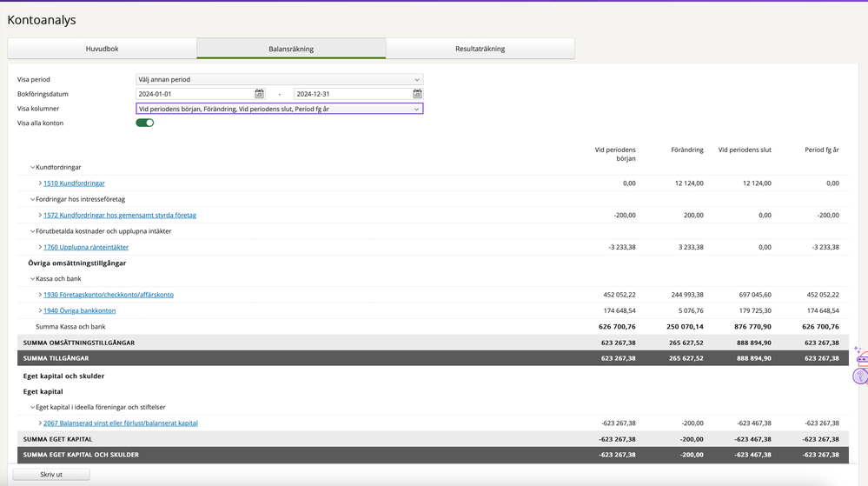The height and width of the screenshot is (486, 868).
Task: Expand the 1930 Företagskonto row arrow
Action: tap(40, 295)
